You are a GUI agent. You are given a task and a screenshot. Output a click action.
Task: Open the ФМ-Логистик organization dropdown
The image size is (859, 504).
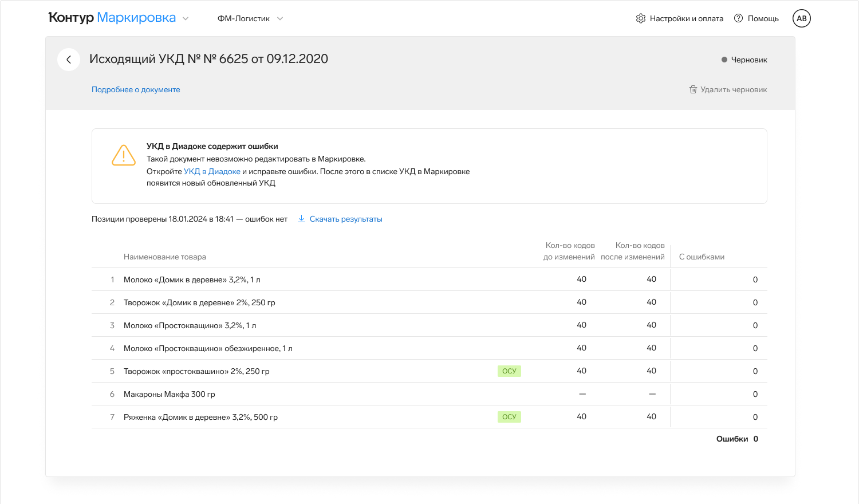250,18
